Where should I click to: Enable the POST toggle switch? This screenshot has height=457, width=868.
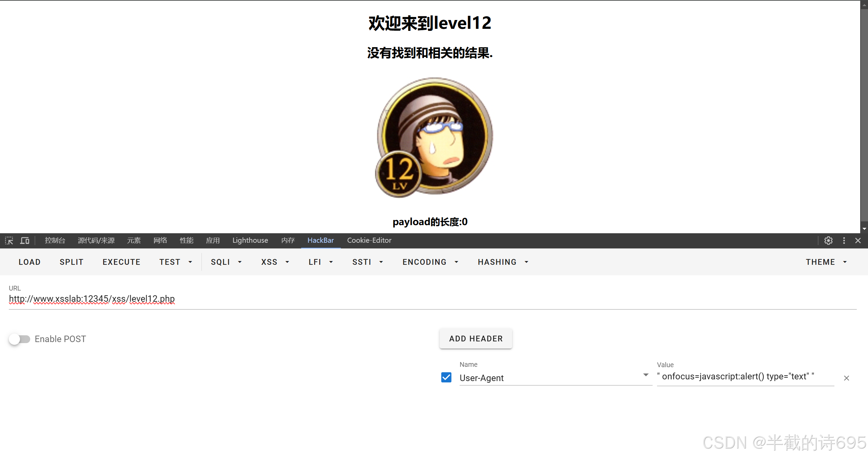pyautogui.click(x=20, y=339)
